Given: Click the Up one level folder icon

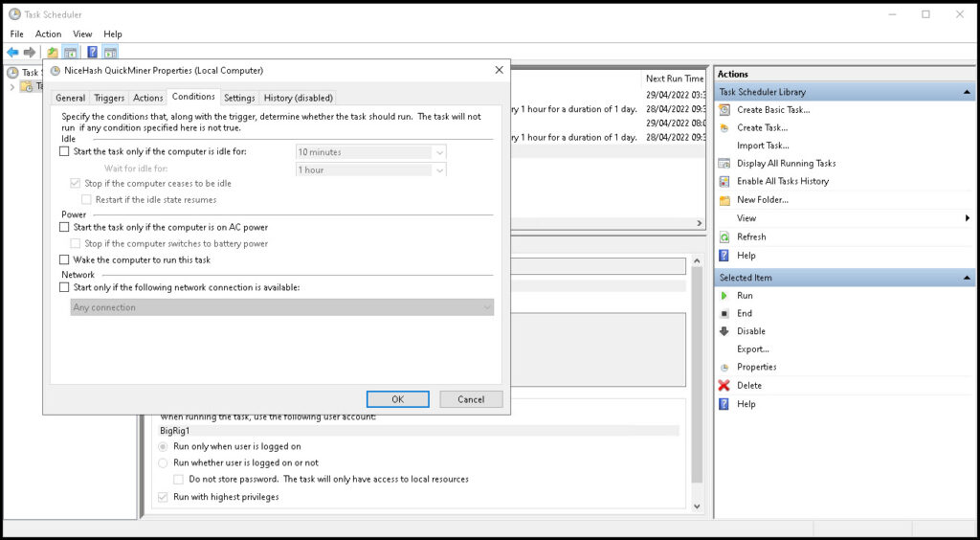Looking at the screenshot, I should coord(53,53).
